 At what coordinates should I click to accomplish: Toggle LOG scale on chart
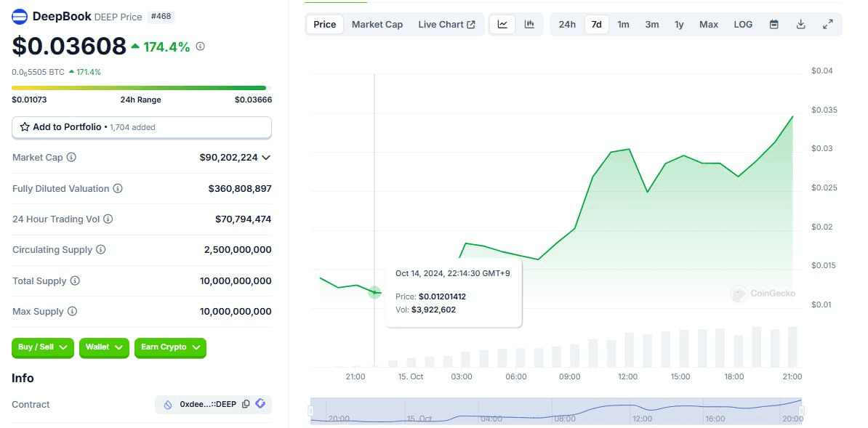743,25
